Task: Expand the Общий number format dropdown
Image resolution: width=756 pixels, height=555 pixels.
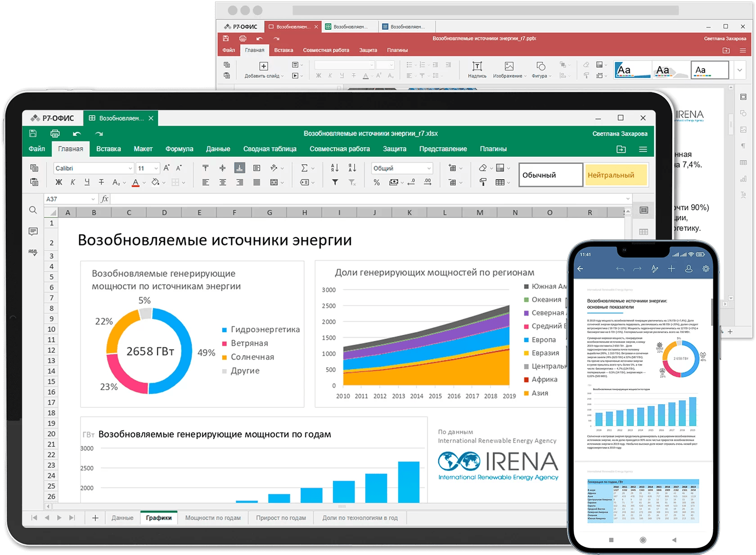Action: 429,168
